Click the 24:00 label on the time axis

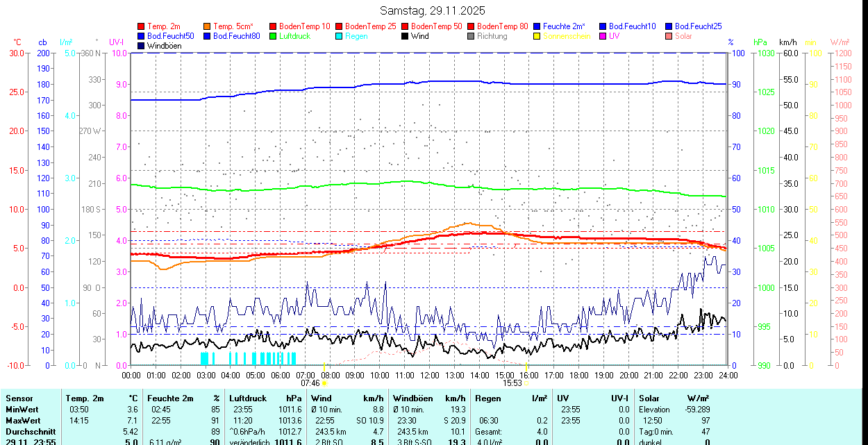coord(728,375)
